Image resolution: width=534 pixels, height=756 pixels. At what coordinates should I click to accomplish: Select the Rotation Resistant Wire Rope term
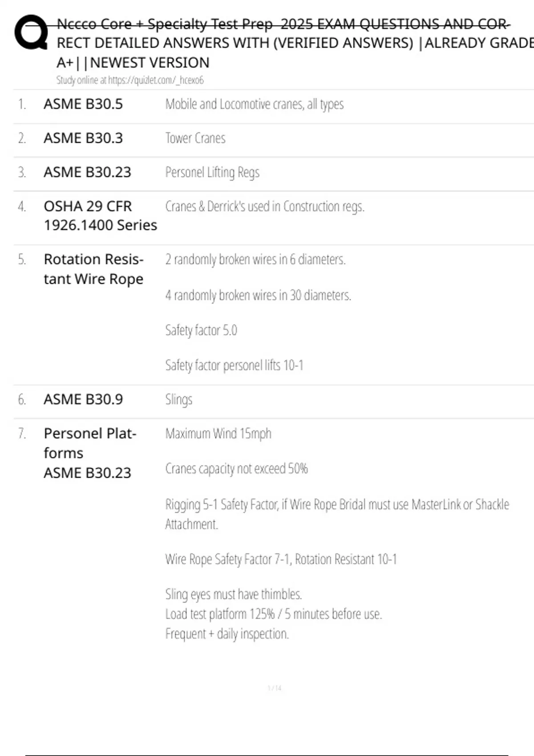[x=93, y=269]
